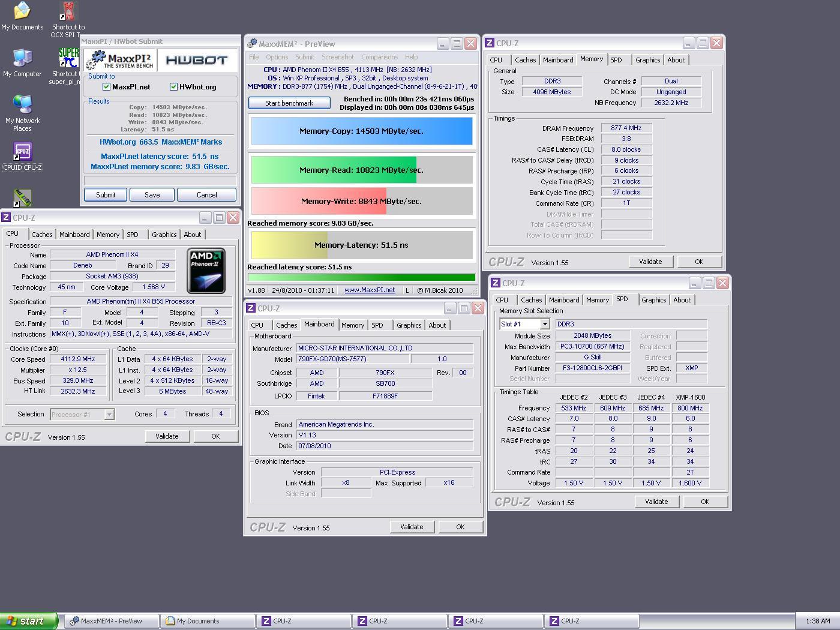Screen dimensions: 840x630
Task: Click Cancel button in HWbot Submit dialog
Action: (x=207, y=195)
